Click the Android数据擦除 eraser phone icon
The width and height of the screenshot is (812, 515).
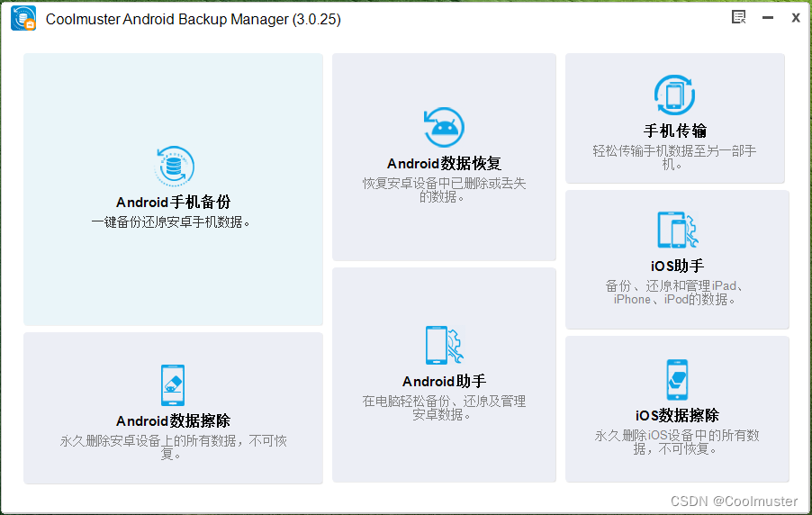[173, 385]
